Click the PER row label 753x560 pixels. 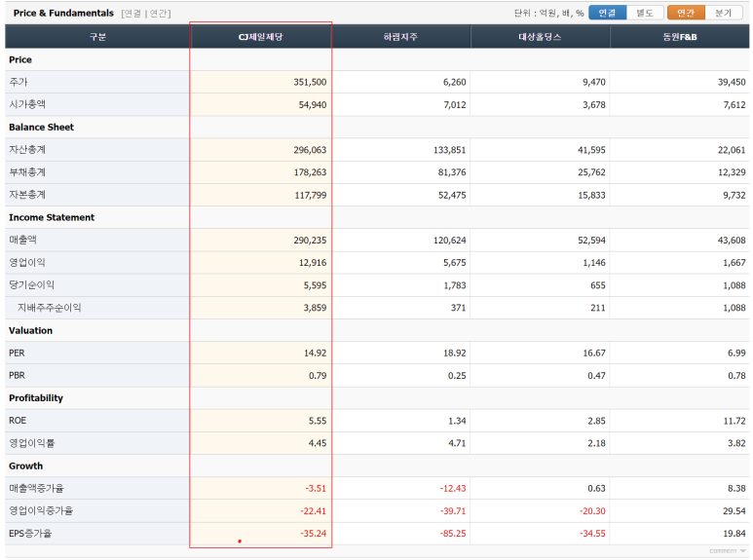(17, 353)
